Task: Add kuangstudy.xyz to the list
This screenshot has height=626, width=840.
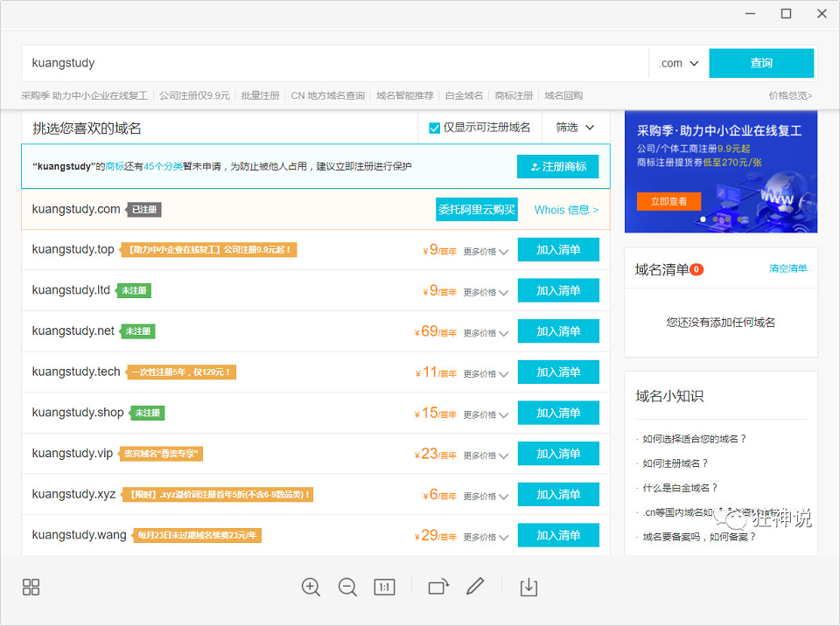Action: [558, 494]
